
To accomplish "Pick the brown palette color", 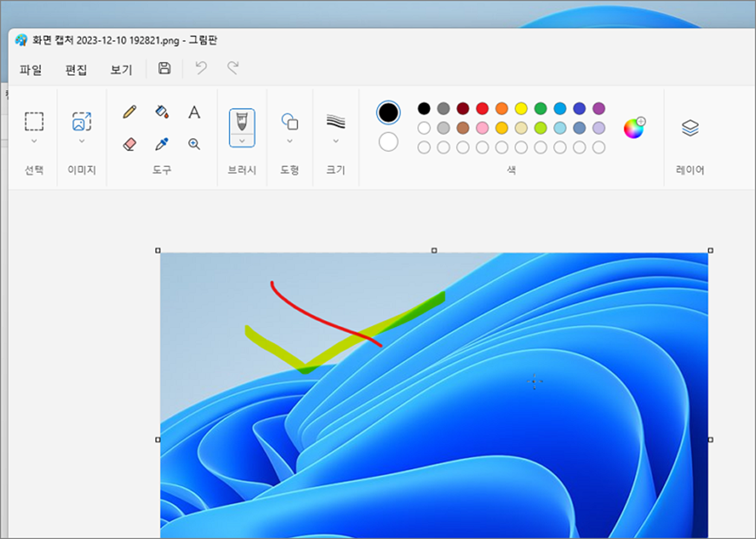I will coord(463,128).
